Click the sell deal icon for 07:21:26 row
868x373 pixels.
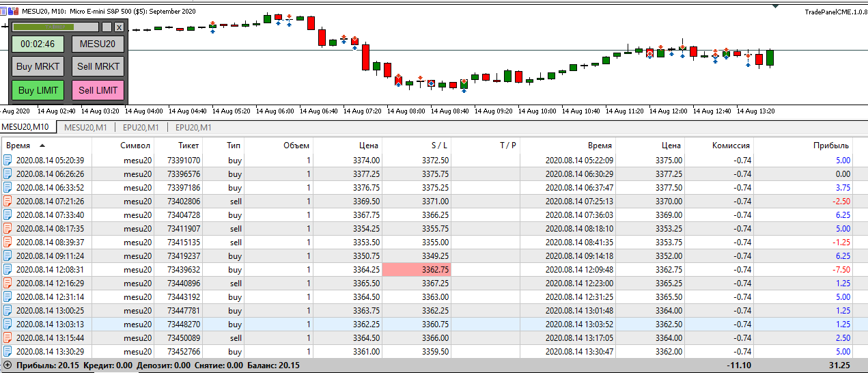pyautogui.click(x=8, y=201)
